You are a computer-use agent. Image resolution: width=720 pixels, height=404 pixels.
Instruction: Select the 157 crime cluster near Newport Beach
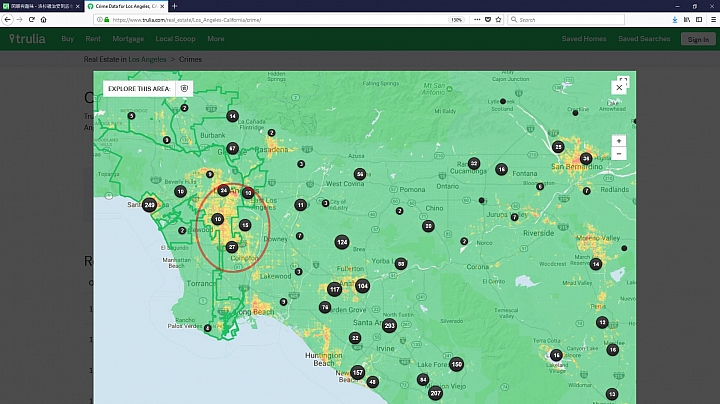click(x=358, y=372)
